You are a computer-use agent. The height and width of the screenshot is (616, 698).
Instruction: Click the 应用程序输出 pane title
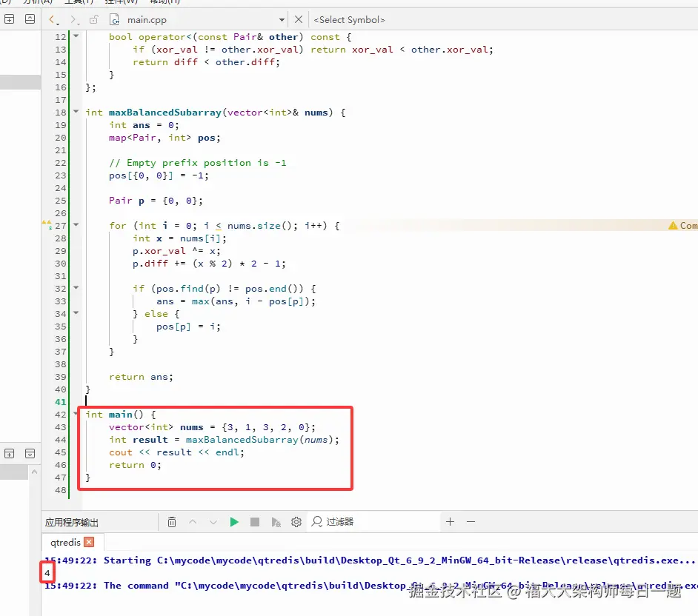[72, 522]
